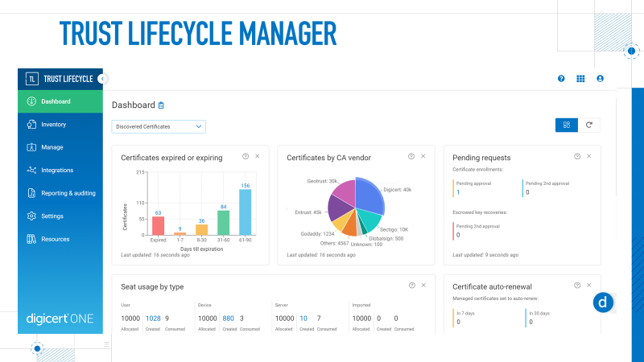Screen dimensions: 644x362
Task: Open the user account profile icon
Action: (600, 78)
